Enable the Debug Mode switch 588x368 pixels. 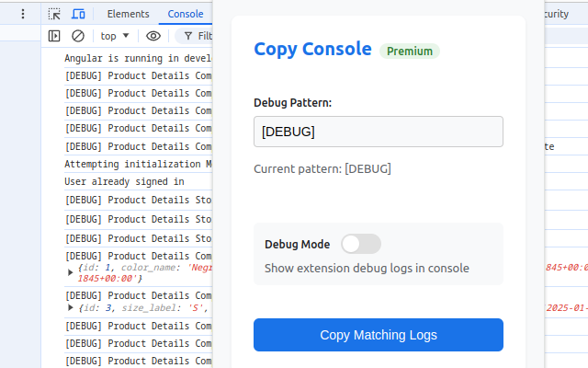pos(360,244)
